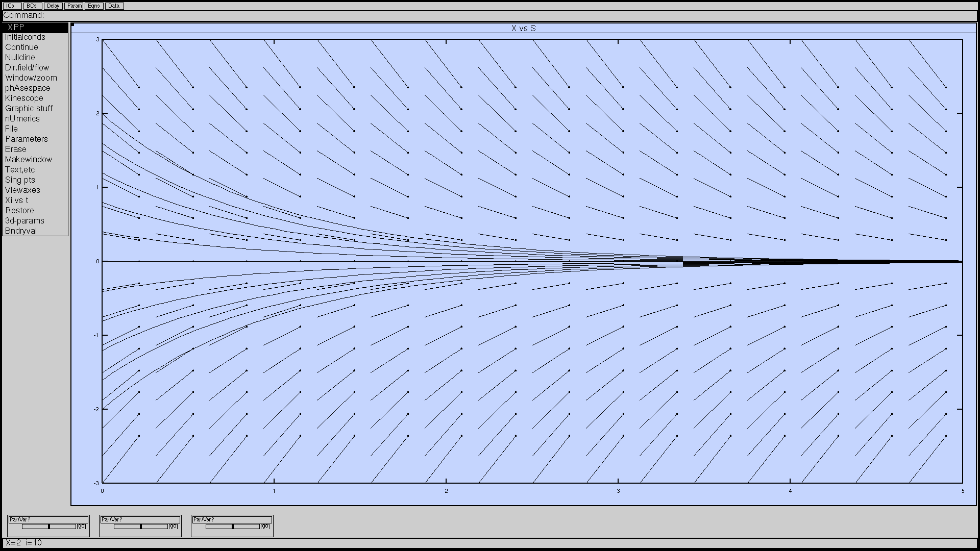Click second slider's Par/Var? name field
Viewport: 980px width, 551px height.
[140, 519]
